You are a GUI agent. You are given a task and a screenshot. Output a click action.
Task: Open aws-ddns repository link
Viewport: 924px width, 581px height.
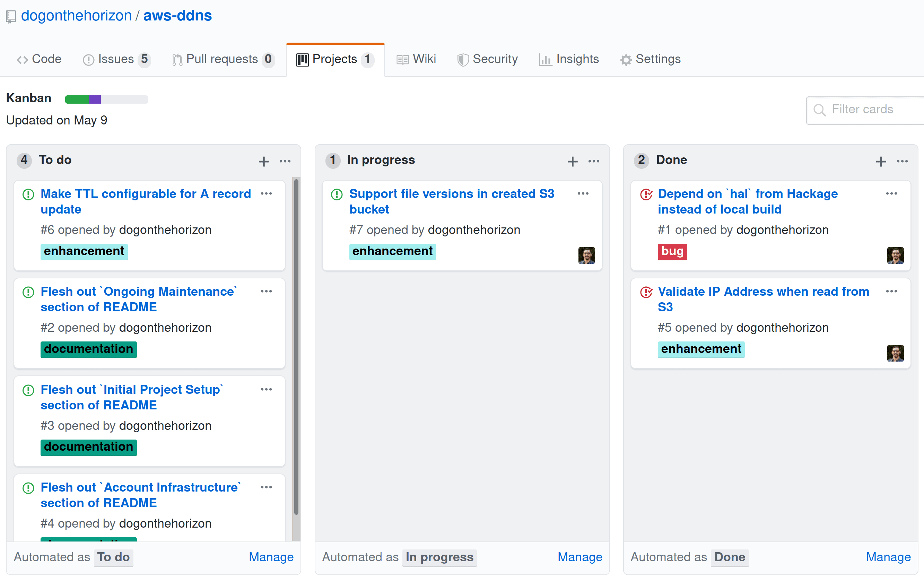click(178, 16)
